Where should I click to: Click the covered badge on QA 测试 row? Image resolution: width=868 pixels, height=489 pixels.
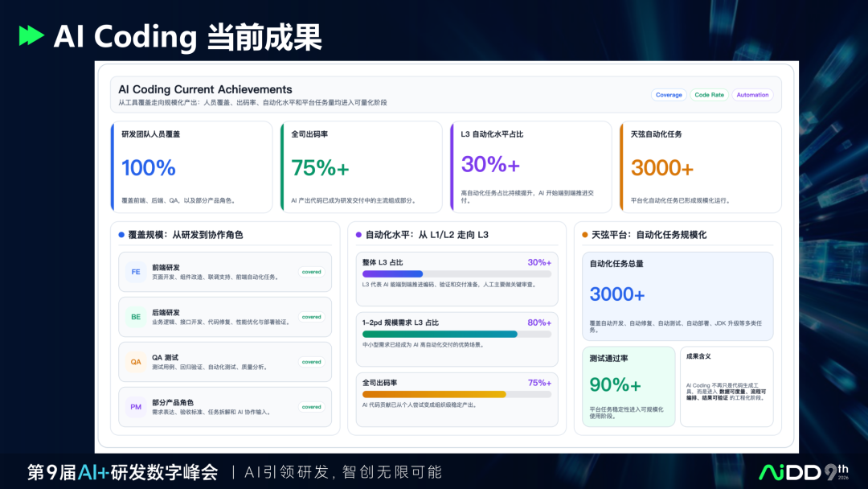click(x=311, y=362)
